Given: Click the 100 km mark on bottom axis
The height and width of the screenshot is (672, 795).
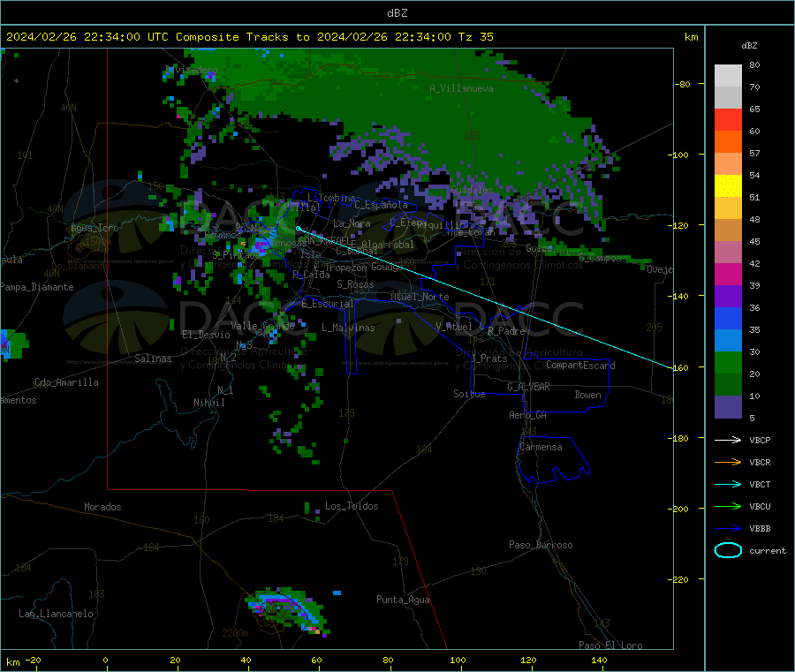Looking at the screenshot, I should click(458, 660).
